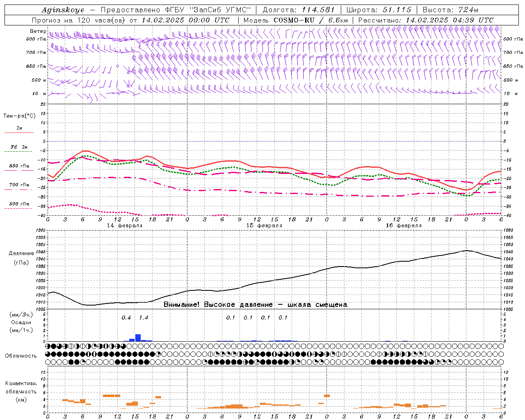Click the latitude value "Широта: 51.115"
The width and height of the screenshot is (525, 420).
click(x=379, y=10)
